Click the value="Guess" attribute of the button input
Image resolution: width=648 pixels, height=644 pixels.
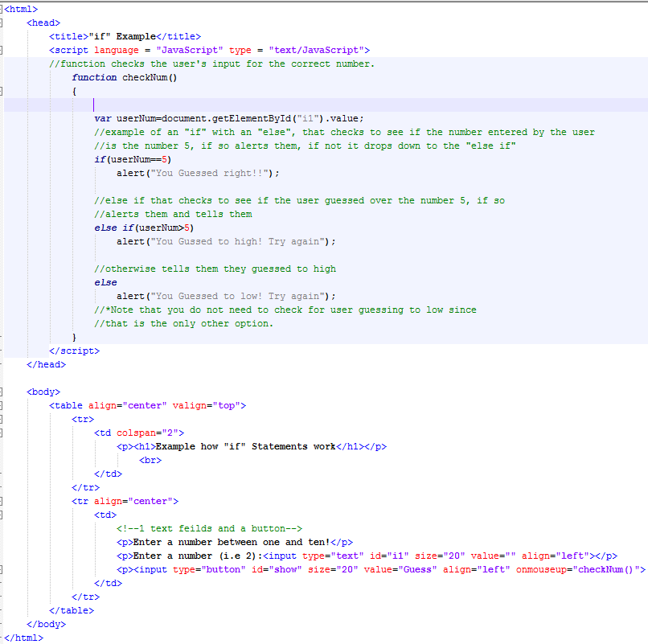(x=400, y=569)
